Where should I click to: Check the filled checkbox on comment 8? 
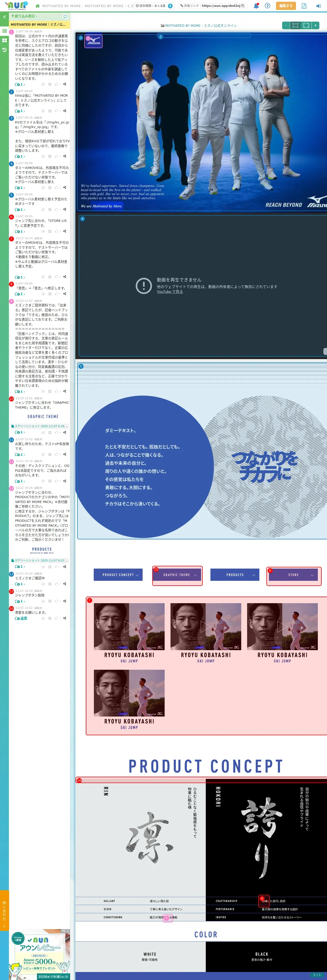(x=50, y=294)
